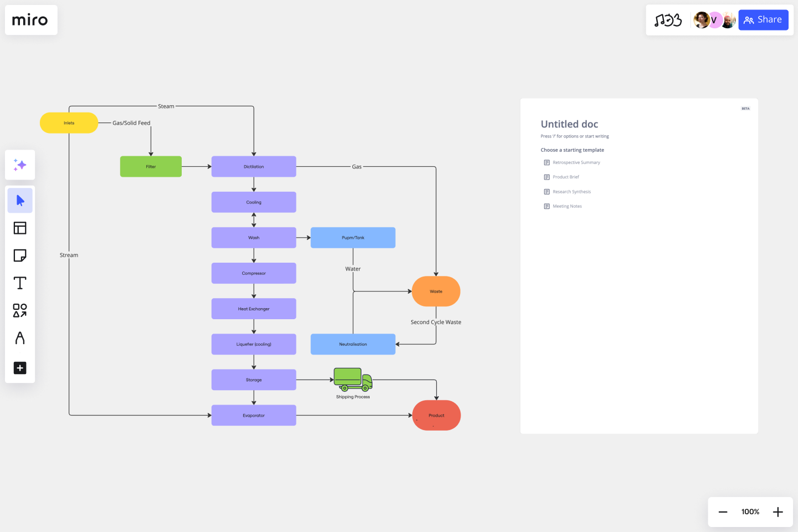Select the orange Waste node
This screenshot has width=798, height=532.
point(436,291)
